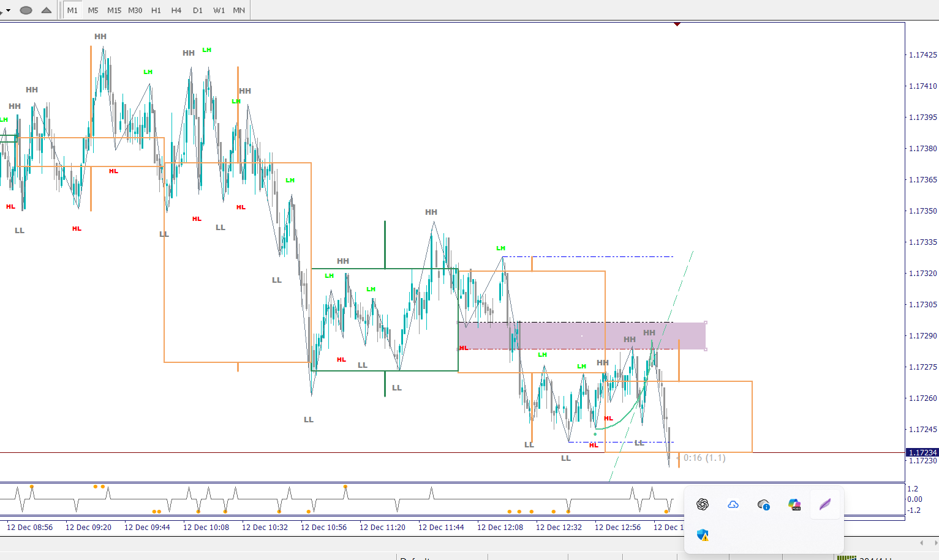Click indicator scale value 1.2

pos(913,488)
